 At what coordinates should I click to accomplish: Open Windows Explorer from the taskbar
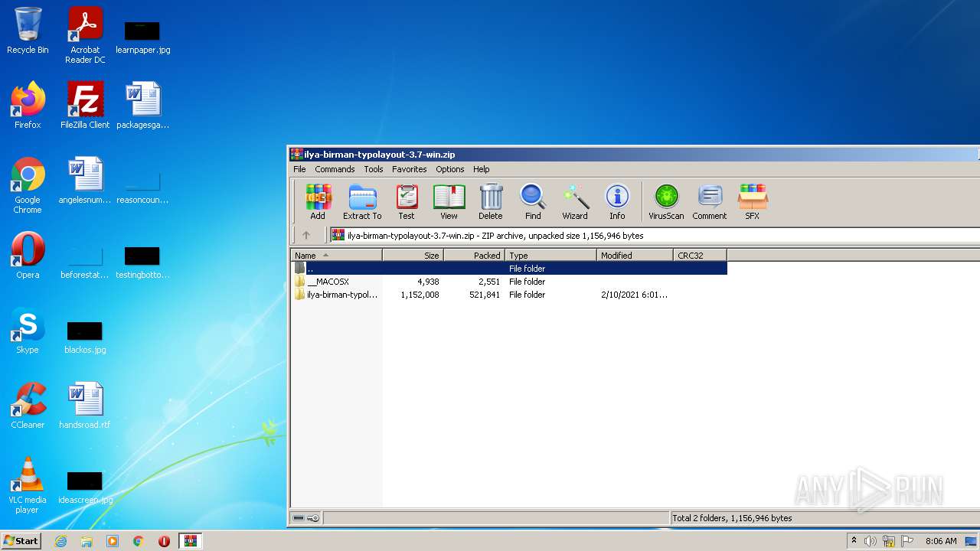pos(87,541)
